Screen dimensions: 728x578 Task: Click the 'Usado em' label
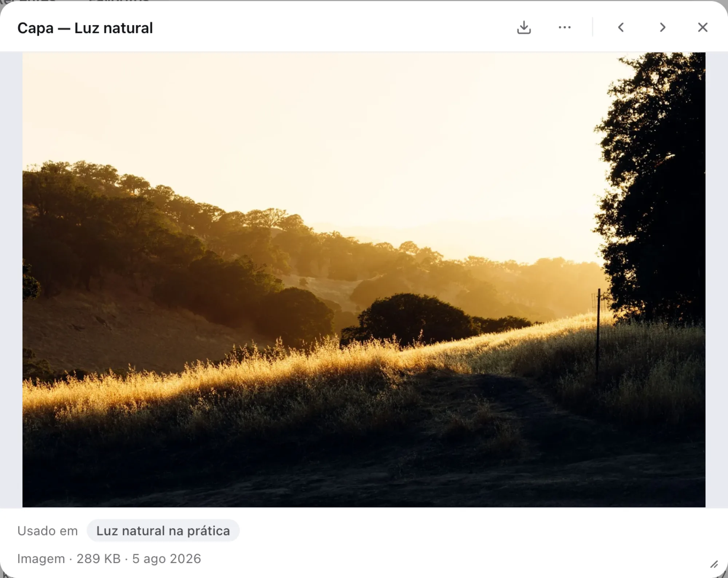(x=48, y=531)
